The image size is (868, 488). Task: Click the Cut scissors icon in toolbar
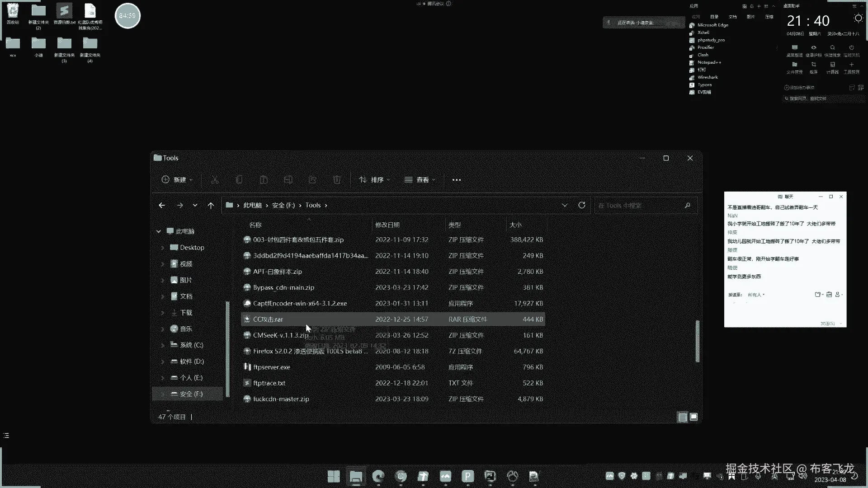coord(215,180)
